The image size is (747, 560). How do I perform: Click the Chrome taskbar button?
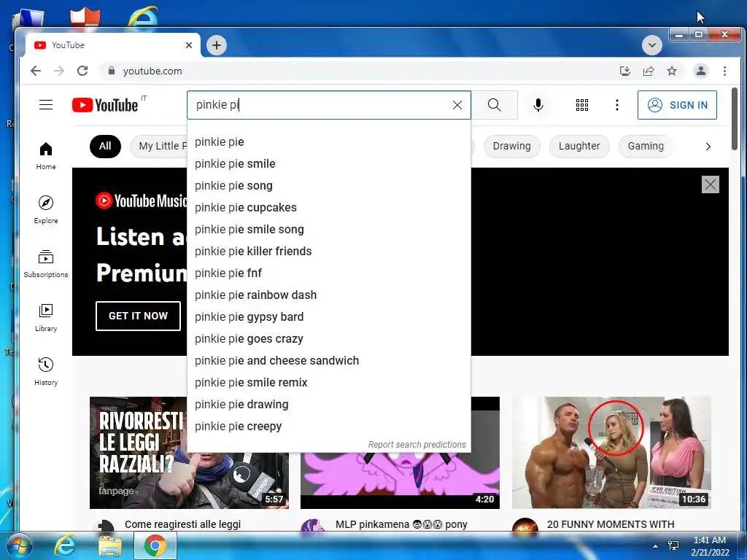pyautogui.click(x=155, y=545)
